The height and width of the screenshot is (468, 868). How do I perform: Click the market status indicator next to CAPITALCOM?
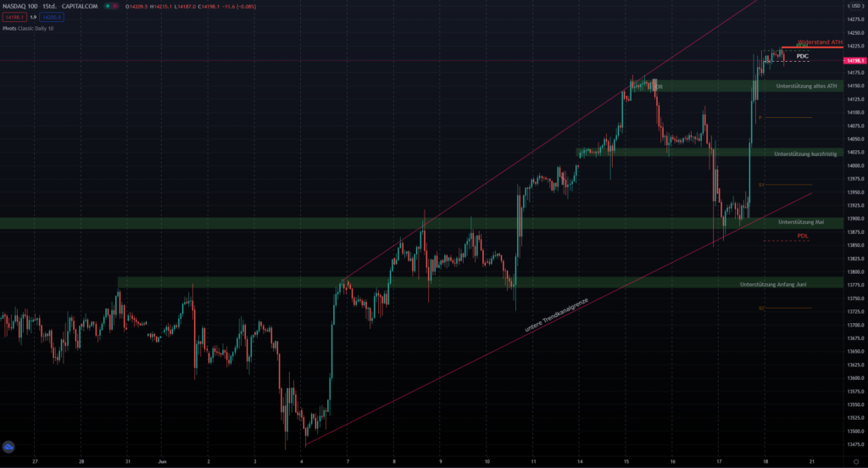pos(108,7)
